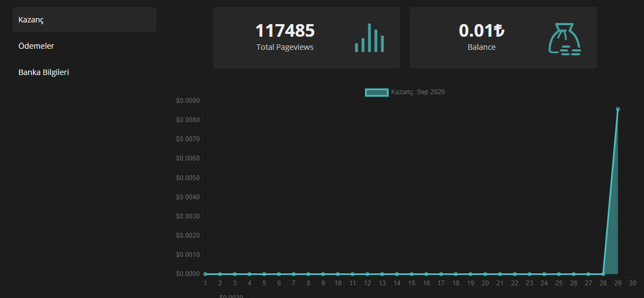The width and height of the screenshot is (644, 298).
Task: Toggle the Kazanç: Sep 2020 legend swatch
Action: coord(376,92)
